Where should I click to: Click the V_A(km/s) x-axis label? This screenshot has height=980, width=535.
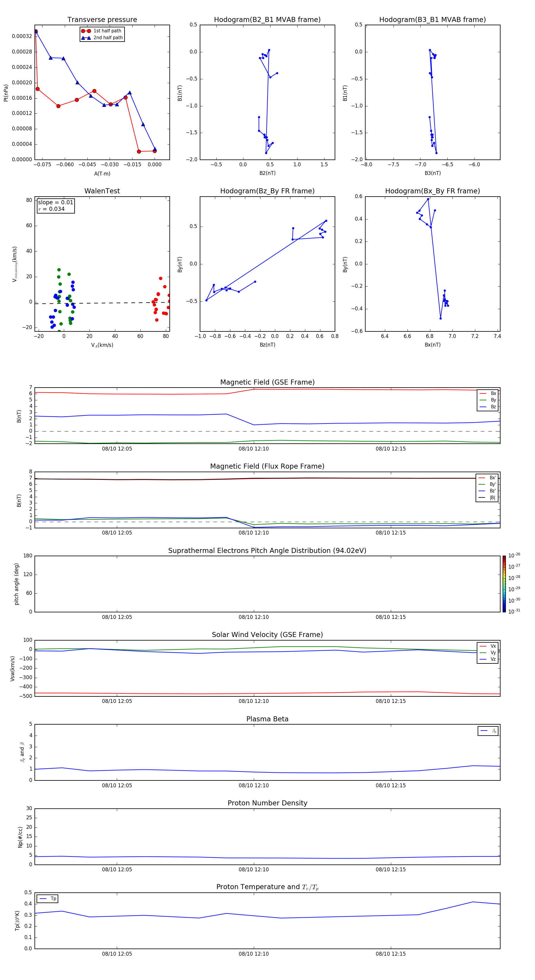click(102, 345)
